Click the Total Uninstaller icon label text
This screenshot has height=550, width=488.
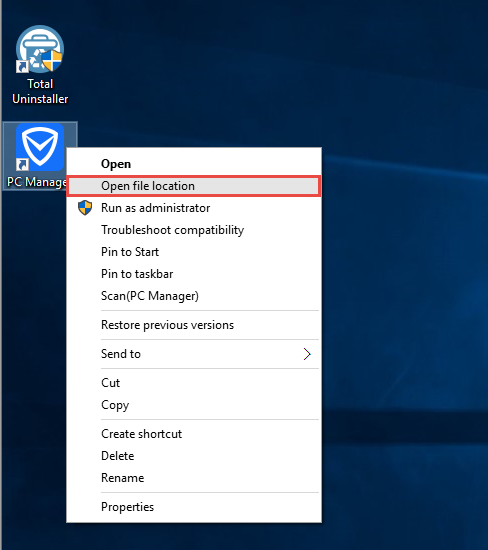pos(40,91)
